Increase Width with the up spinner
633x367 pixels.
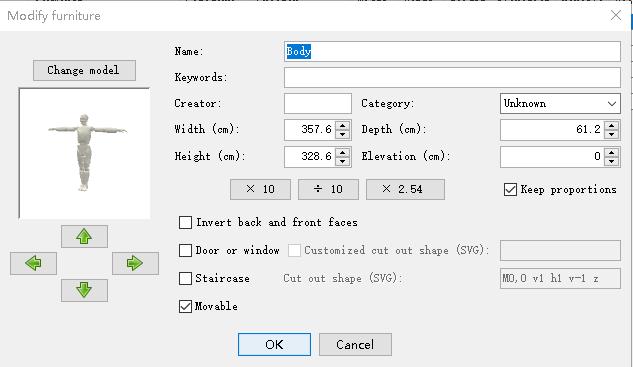[x=343, y=125]
